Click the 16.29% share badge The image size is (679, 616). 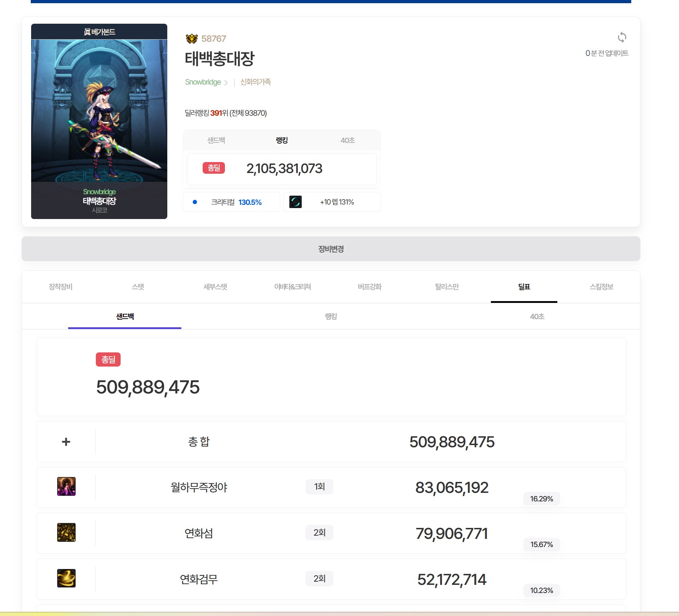pos(541,499)
